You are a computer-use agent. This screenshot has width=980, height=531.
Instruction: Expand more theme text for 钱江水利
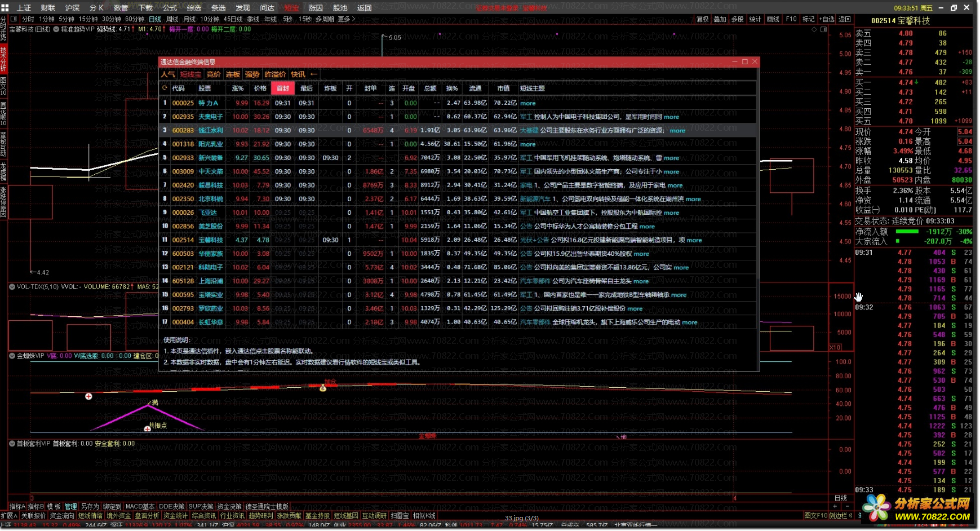[x=677, y=131]
